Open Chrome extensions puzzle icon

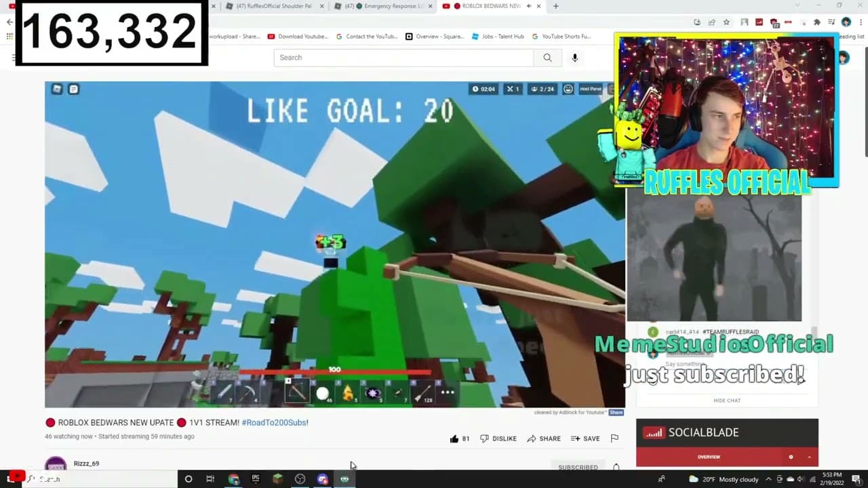[816, 22]
